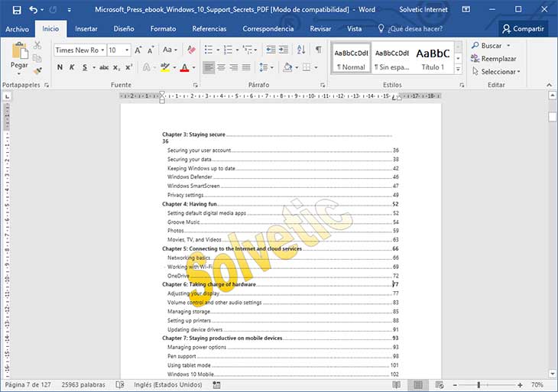Center the paragraph text
Screen dimensions: 558x392
[x=222, y=67]
